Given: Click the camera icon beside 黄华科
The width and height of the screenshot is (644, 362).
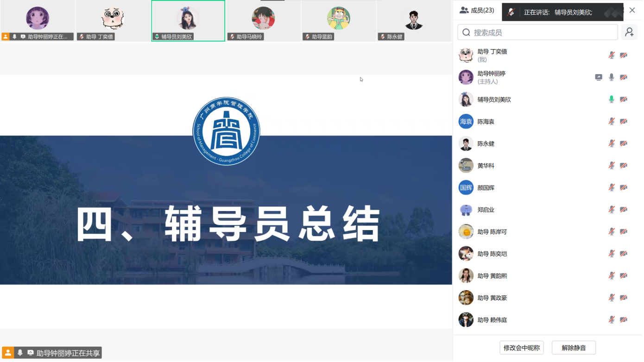Looking at the screenshot, I should 623,165.
